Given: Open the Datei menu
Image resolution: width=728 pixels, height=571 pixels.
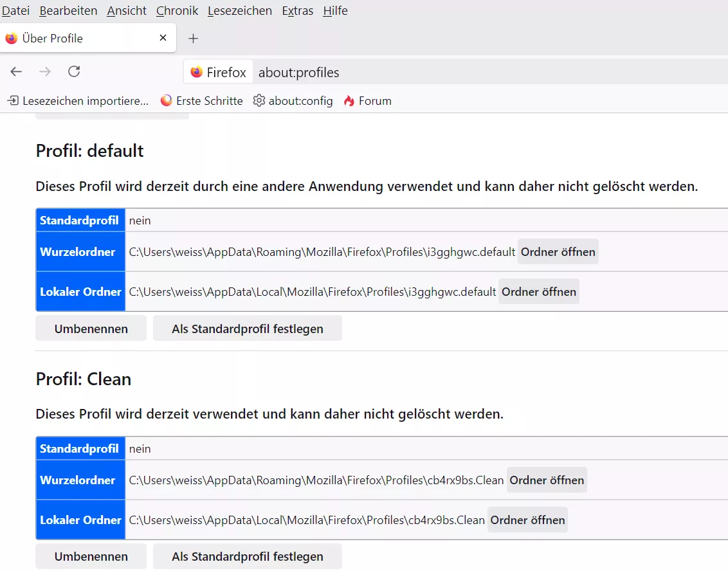Looking at the screenshot, I should 16,11.
